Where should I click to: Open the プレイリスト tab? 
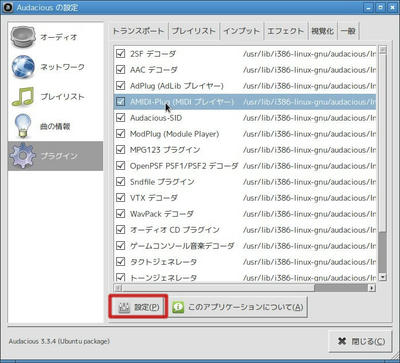194,31
